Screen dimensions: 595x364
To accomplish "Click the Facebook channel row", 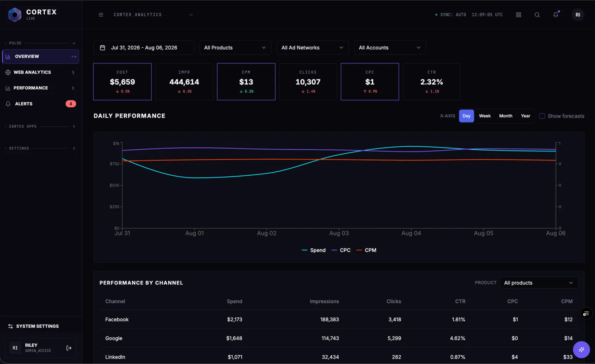I will click(x=339, y=319).
